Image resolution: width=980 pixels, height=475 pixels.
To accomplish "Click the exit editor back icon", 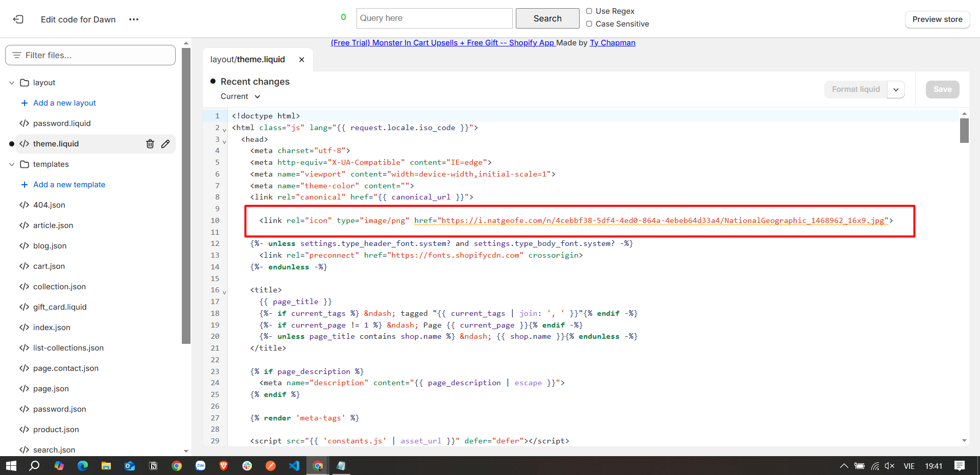I will pos(18,19).
